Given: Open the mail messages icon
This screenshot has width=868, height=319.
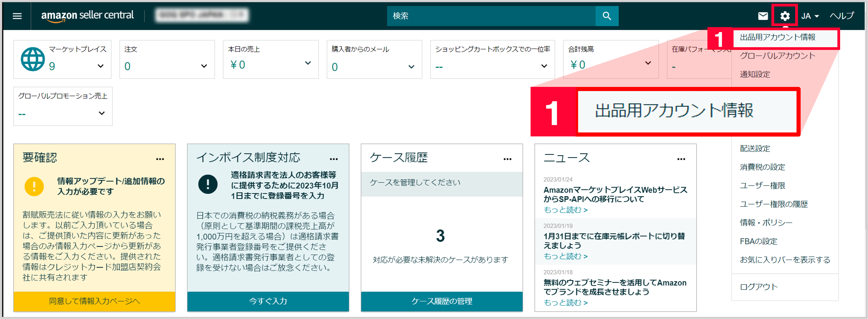Looking at the screenshot, I should 763,16.
